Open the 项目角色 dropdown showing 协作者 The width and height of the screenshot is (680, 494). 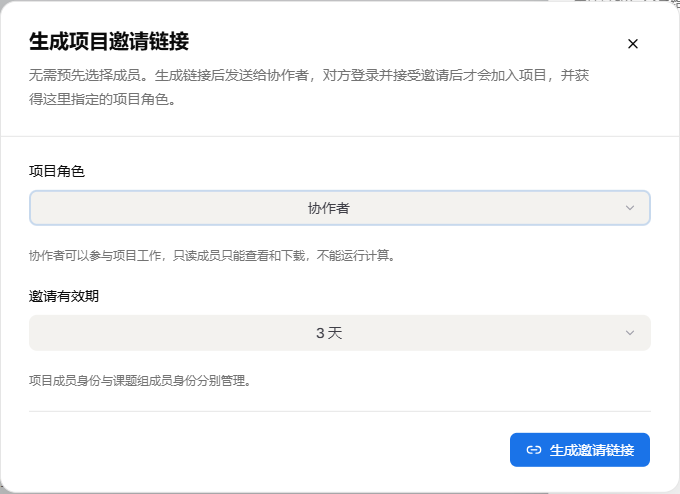[340, 208]
